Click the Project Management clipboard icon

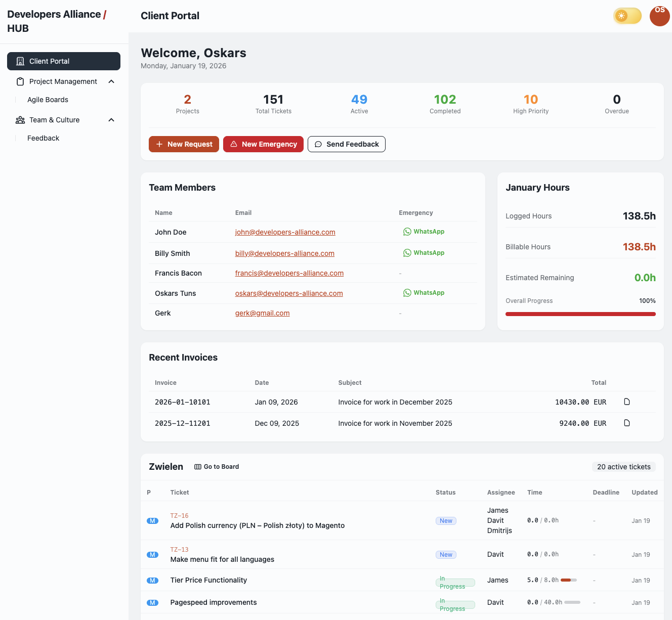point(20,81)
